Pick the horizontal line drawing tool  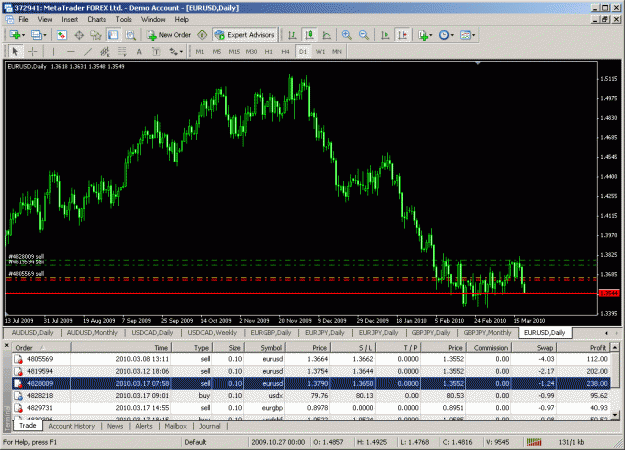tap(71, 51)
